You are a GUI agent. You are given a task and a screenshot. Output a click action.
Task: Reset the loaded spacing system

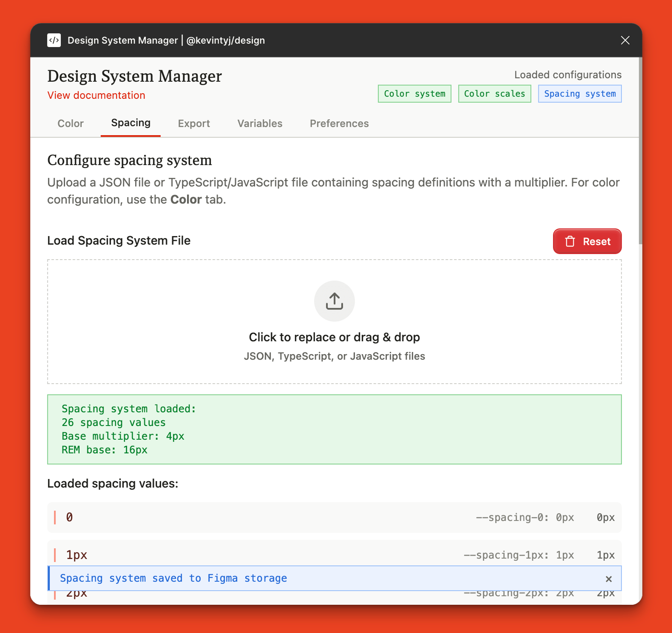(587, 241)
